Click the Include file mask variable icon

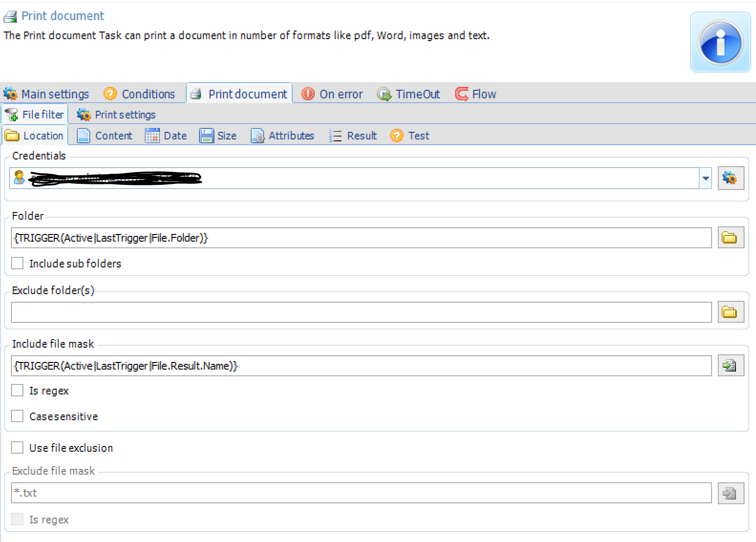click(x=730, y=366)
